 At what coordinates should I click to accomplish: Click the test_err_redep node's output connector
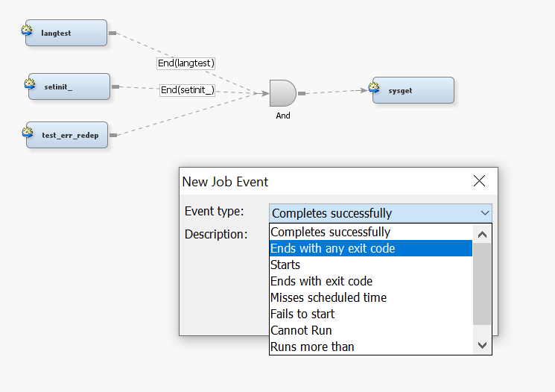click(x=113, y=135)
